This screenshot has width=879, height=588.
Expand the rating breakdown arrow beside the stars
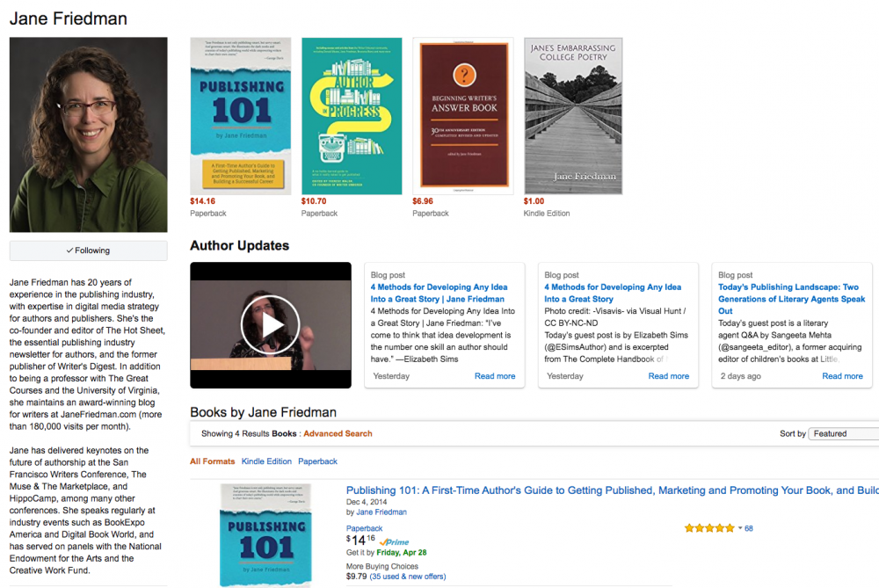coord(739,527)
